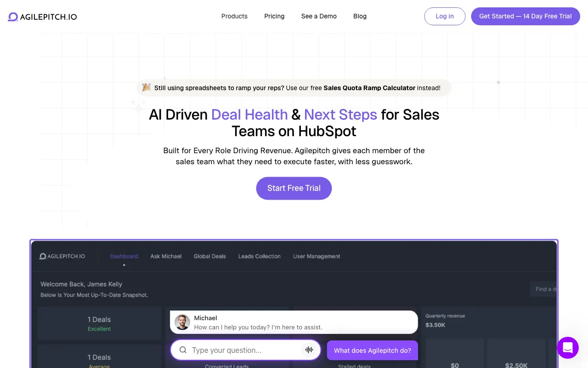Open the chat support widget icon
Image resolution: width=588 pixels, height=368 pixels.
coord(568,348)
